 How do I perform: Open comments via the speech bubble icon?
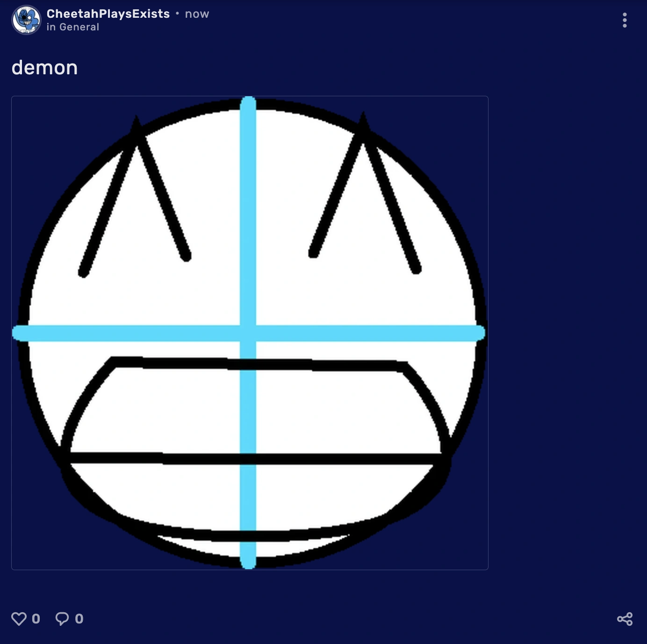tap(62, 619)
